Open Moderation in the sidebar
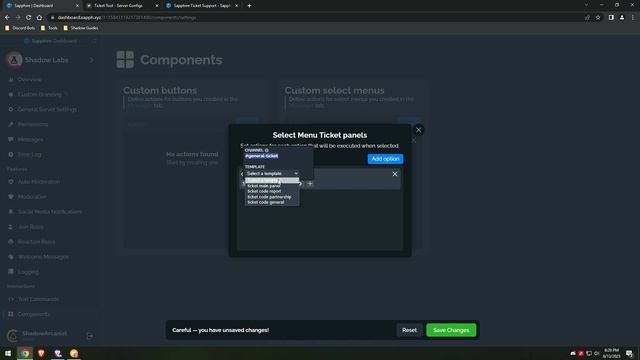 (x=32, y=197)
